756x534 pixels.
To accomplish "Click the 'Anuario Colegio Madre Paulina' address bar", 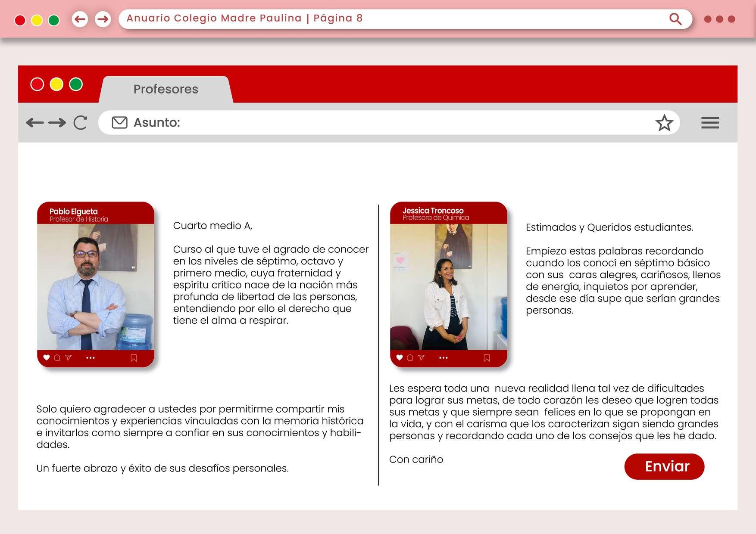I will click(x=405, y=19).
